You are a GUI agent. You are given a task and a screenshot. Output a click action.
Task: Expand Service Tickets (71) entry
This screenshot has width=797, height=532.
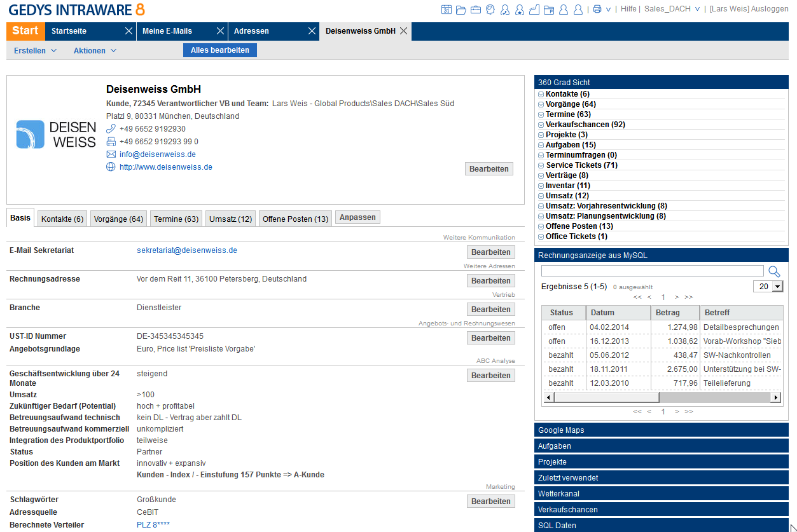coord(541,165)
